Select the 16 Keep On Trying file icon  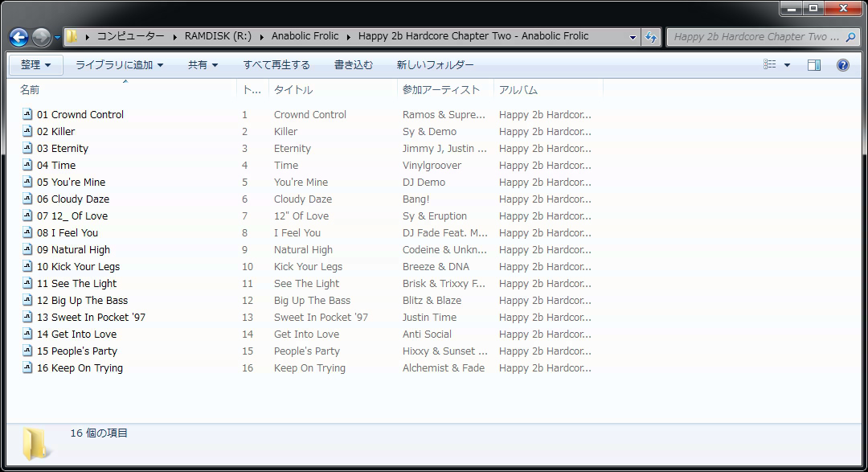pos(27,367)
